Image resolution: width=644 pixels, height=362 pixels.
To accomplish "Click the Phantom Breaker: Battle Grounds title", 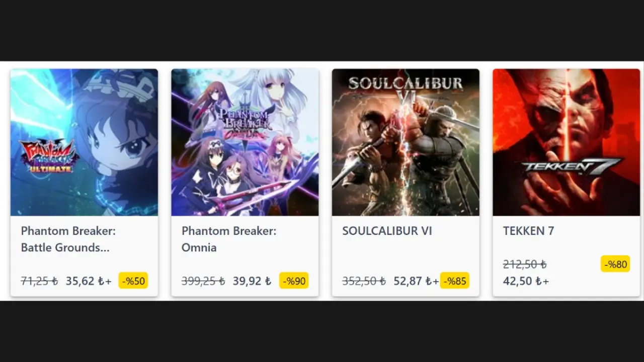I will pos(68,239).
